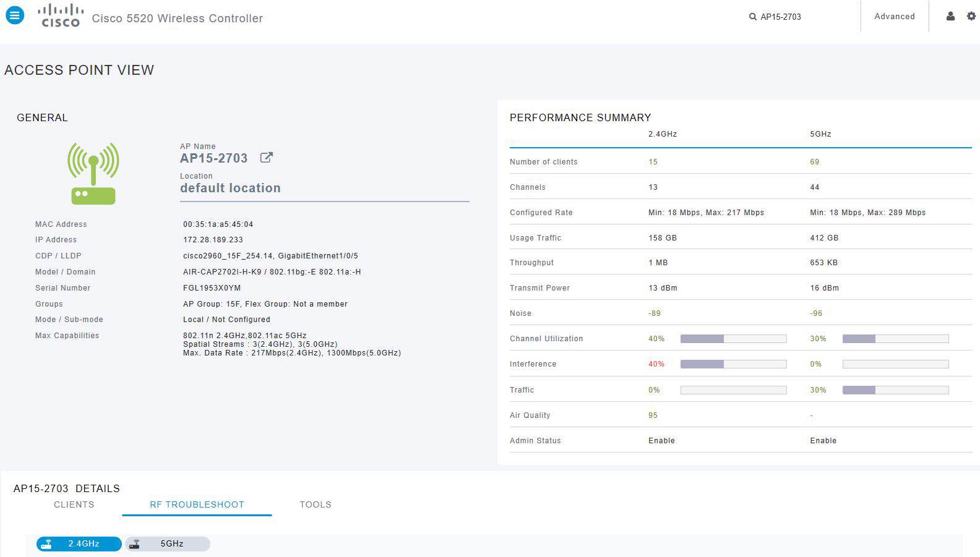Click the Advanced link
Image resolution: width=980 pixels, height=557 pixels.
894,17
